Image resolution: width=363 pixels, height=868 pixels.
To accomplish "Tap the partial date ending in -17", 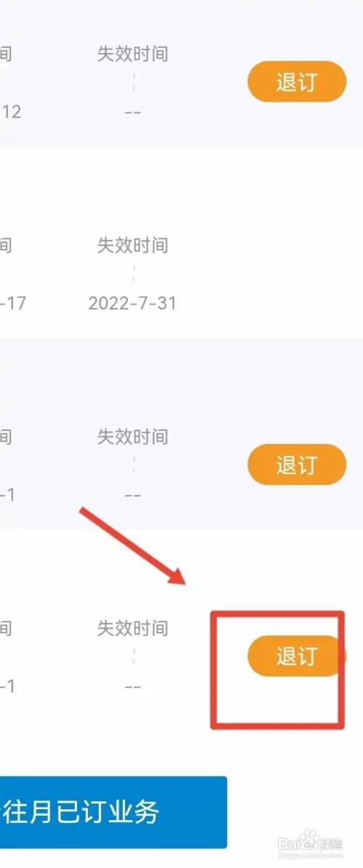I will tap(13, 303).
